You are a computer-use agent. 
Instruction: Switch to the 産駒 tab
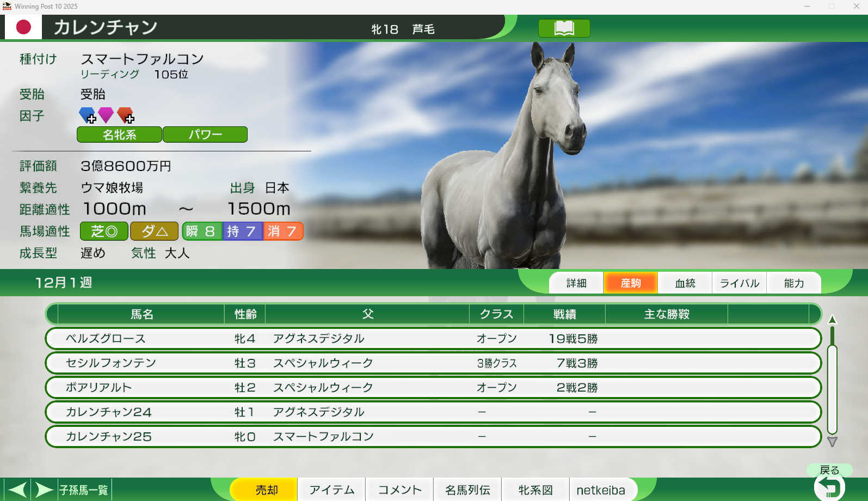tap(631, 283)
